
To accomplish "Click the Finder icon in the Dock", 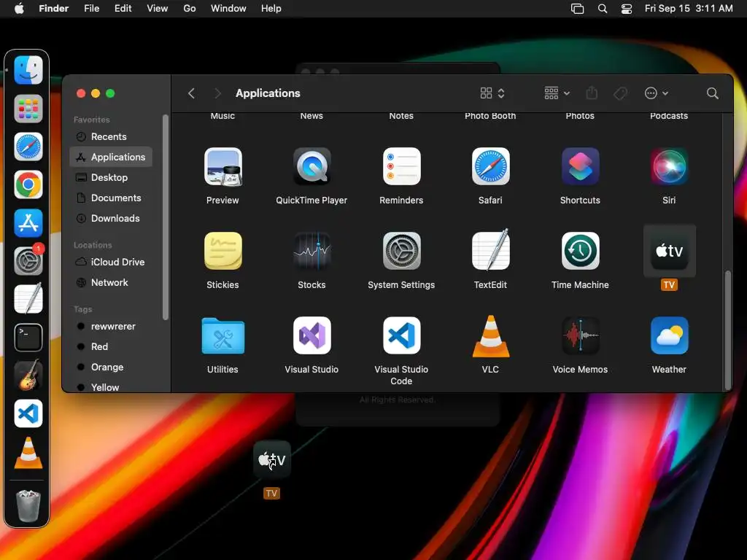I will tap(28, 70).
